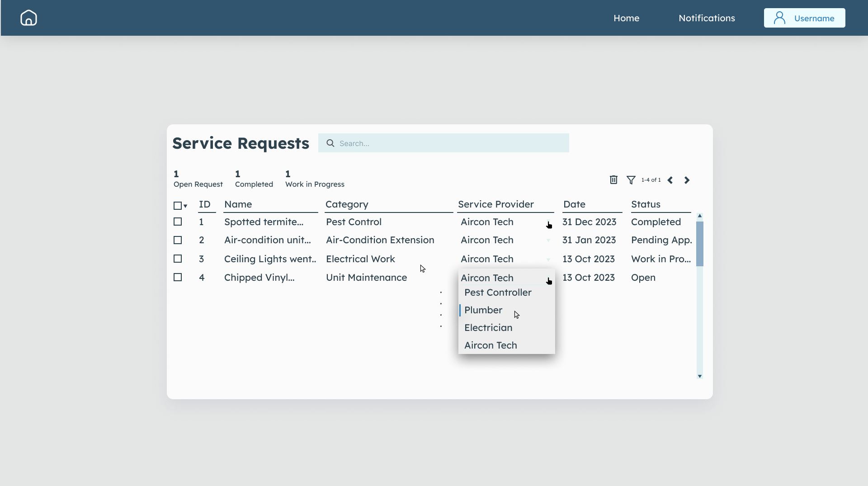Viewport: 868px width, 486px height.
Task: Toggle the select-all checkbox in the header
Action: click(x=177, y=205)
